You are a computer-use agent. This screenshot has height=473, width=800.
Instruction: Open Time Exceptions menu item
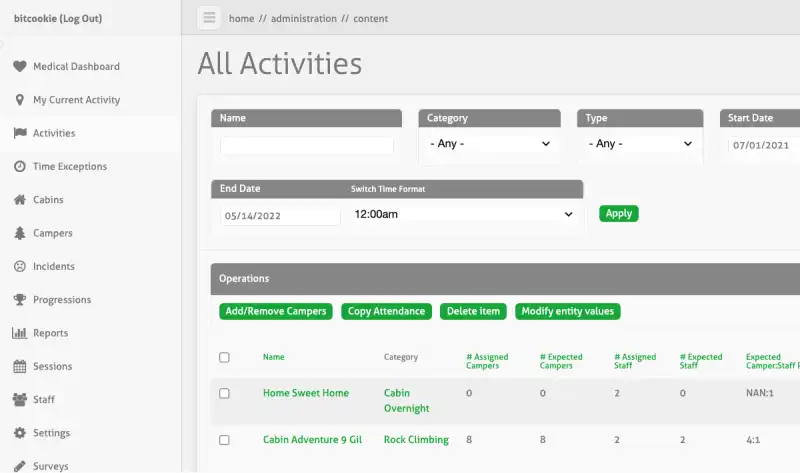pyautogui.click(x=70, y=166)
